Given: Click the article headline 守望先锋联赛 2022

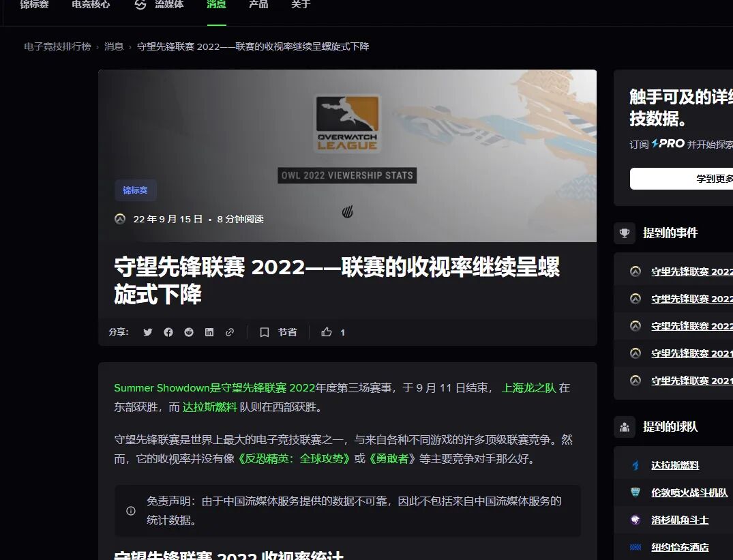Looking at the screenshot, I should click(337, 280).
